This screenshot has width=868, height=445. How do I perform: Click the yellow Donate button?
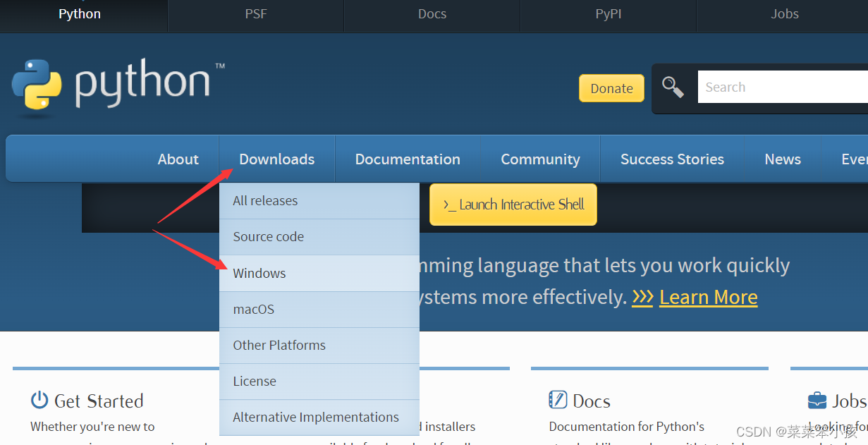pos(611,88)
